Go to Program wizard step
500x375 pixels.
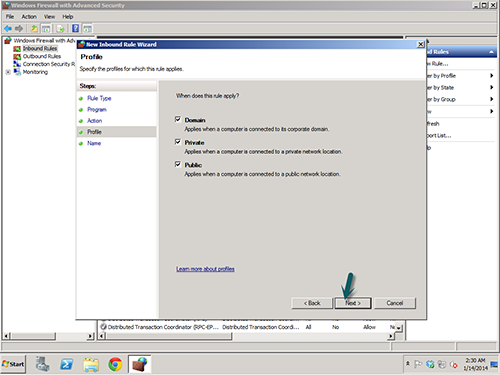point(97,109)
